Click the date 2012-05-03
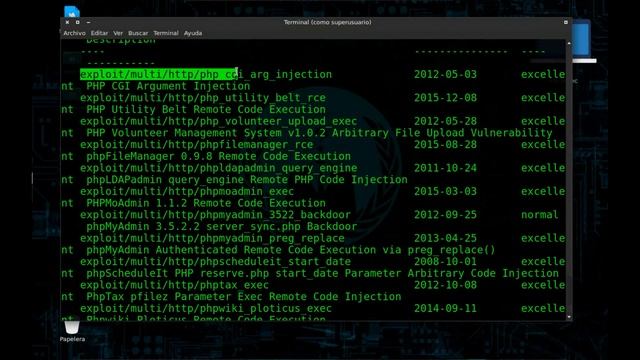 445,74
